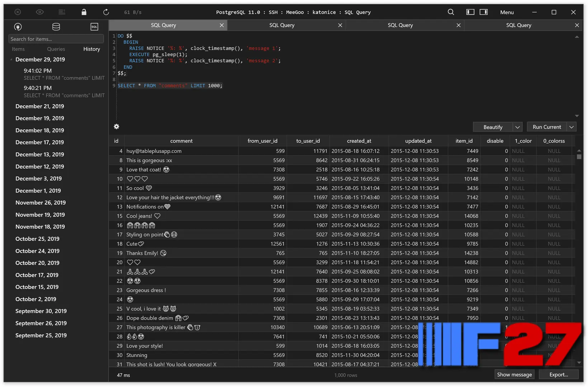Select the first SQL Query tab
Screen dimensions: 588x387
[163, 25]
